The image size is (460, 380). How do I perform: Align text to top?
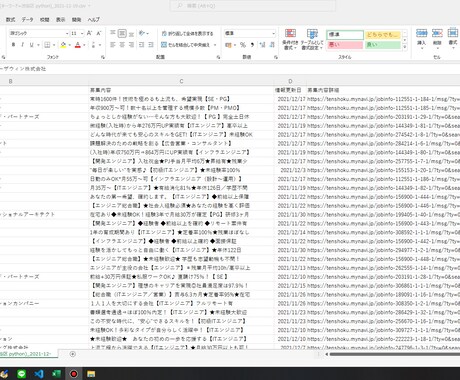(113, 33)
